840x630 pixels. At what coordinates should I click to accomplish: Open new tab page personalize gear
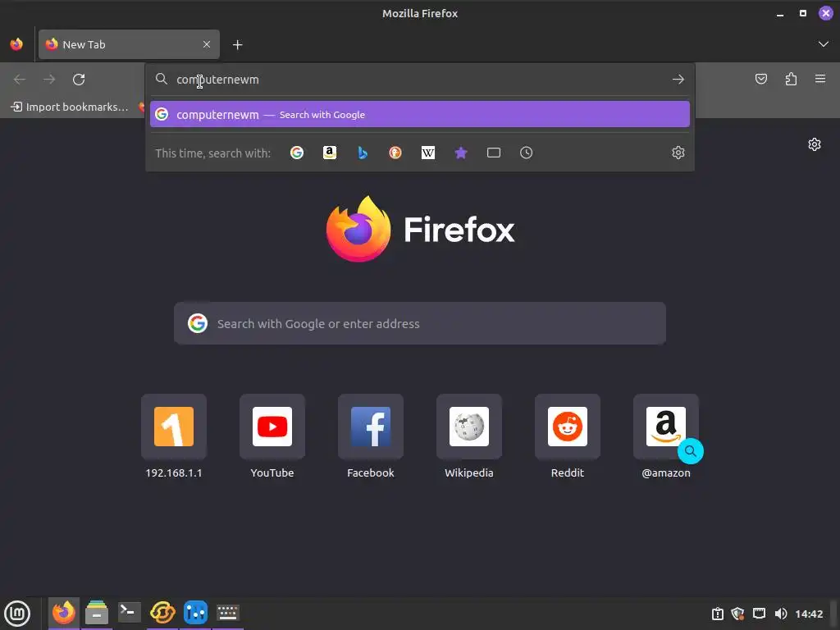point(815,144)
